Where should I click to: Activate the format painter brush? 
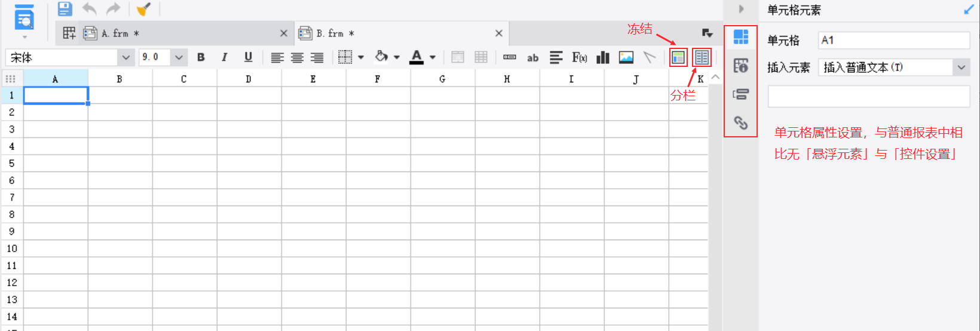click(143, 9)
